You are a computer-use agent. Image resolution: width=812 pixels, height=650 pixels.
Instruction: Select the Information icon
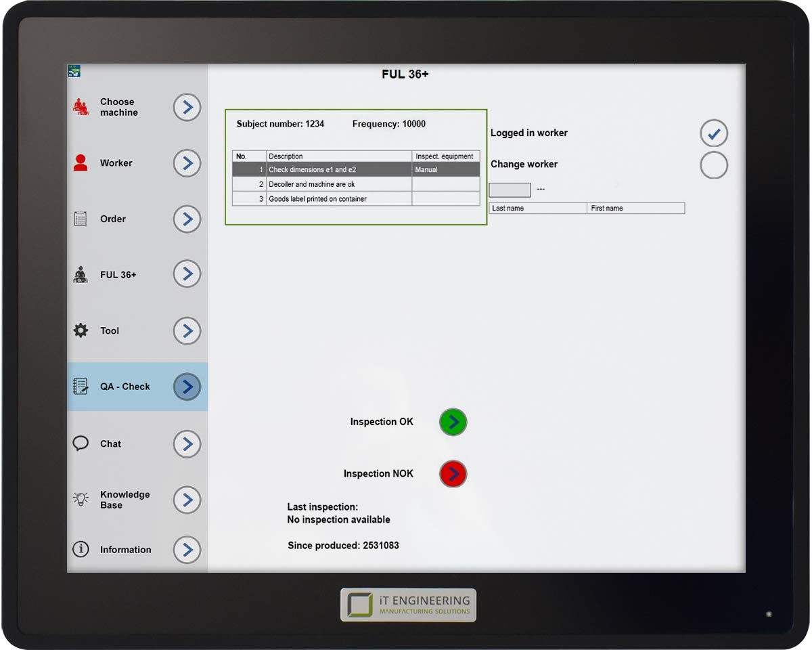[80, 550]
